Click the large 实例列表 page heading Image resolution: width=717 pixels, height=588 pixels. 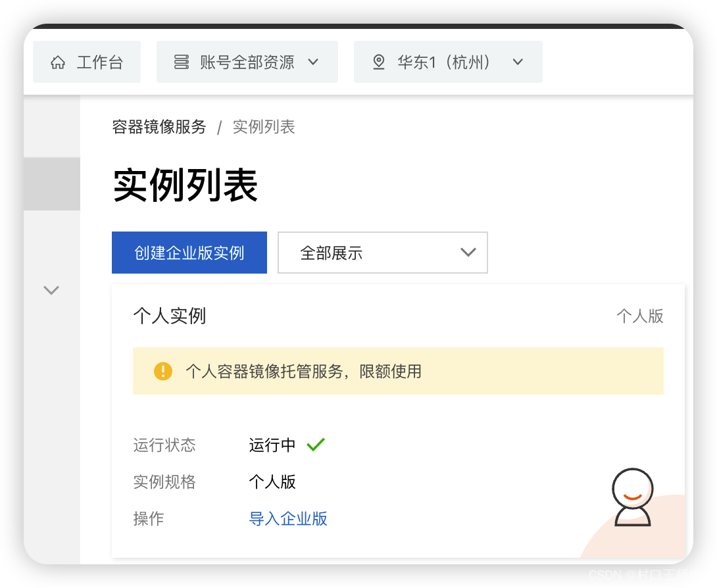185,185
